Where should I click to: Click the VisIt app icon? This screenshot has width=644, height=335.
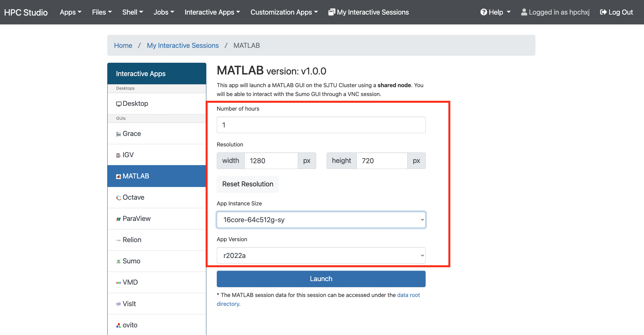119,304
